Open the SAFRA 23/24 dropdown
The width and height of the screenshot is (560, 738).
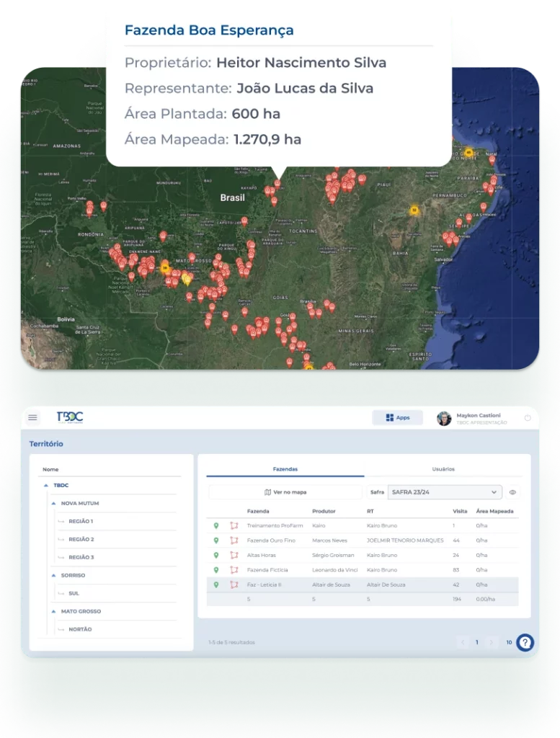[x=444, y=492]
